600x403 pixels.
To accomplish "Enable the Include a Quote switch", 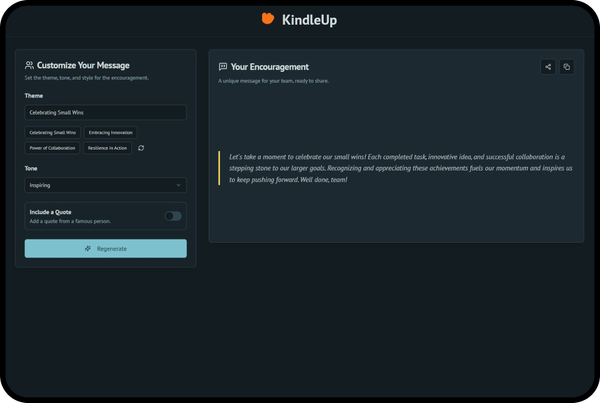I will [x=173, y=216].
